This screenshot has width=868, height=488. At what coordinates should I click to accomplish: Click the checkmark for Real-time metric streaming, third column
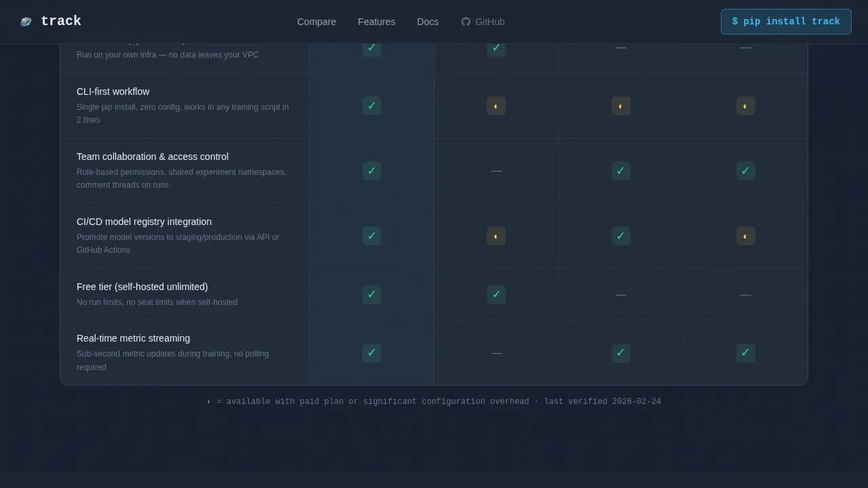620,353
